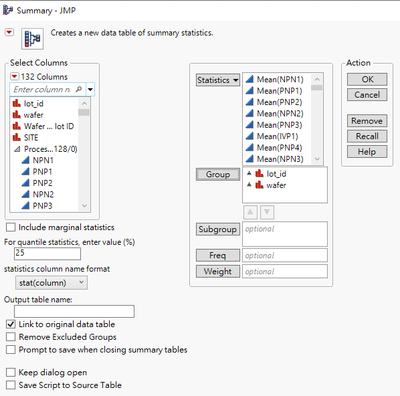
Task: Click the Freq button
Action: [218, 255]
